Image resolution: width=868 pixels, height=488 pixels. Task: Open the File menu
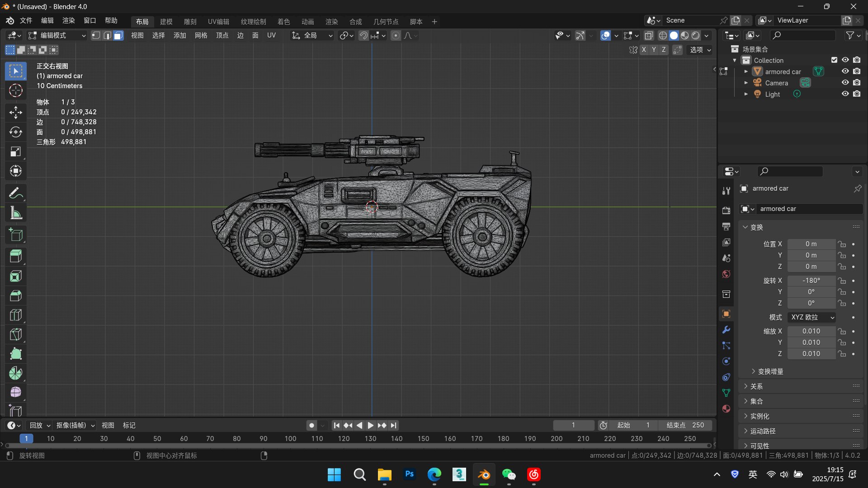tap(26, 21)
